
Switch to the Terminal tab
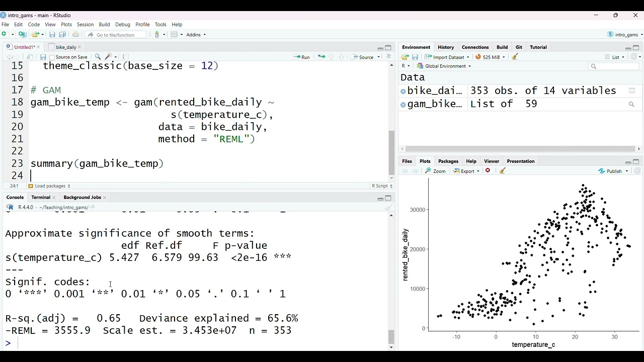pos(40,198)
